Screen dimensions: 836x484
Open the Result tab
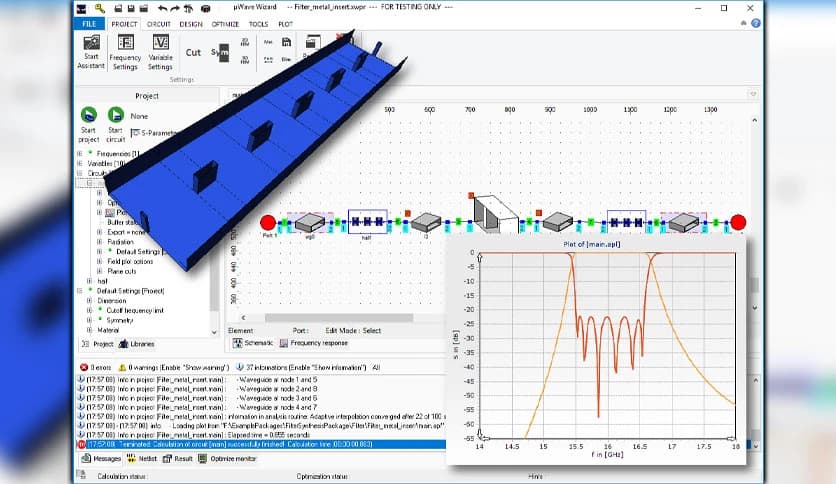click(x=178, y=458)
